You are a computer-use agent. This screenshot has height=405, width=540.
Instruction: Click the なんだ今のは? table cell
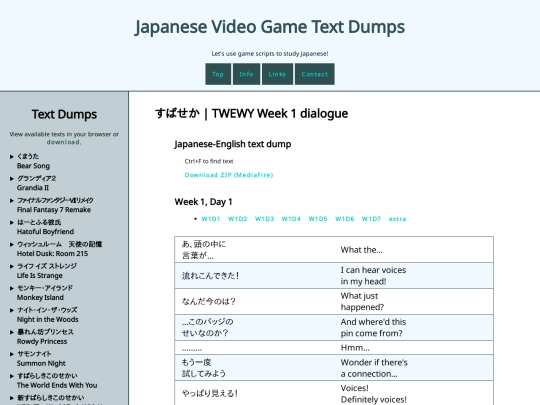255,301
